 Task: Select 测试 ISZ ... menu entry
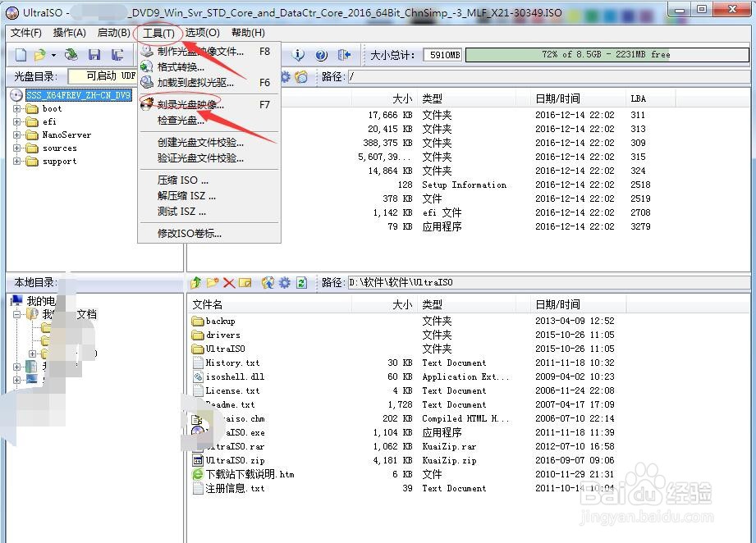[209, 212]
